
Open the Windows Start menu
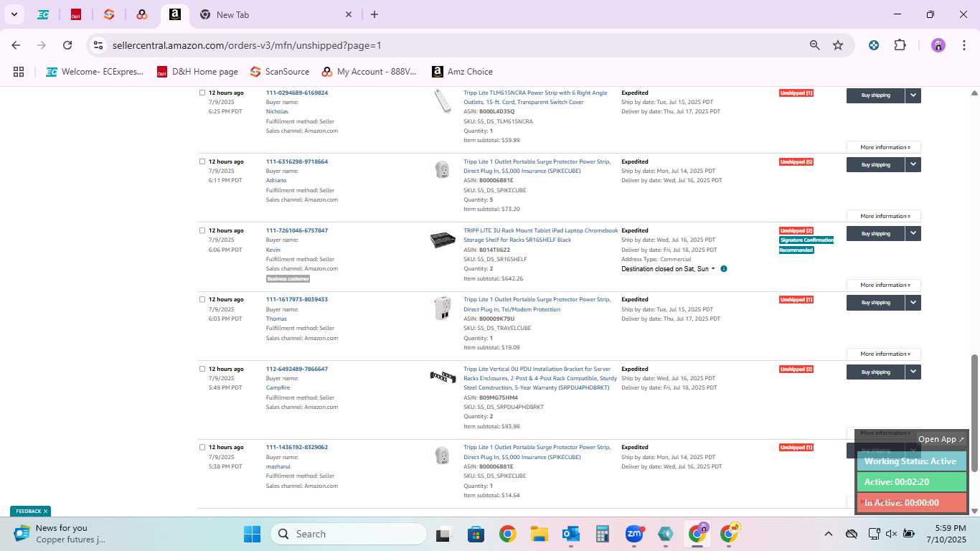pyautogui.click(x=252, y=534)
